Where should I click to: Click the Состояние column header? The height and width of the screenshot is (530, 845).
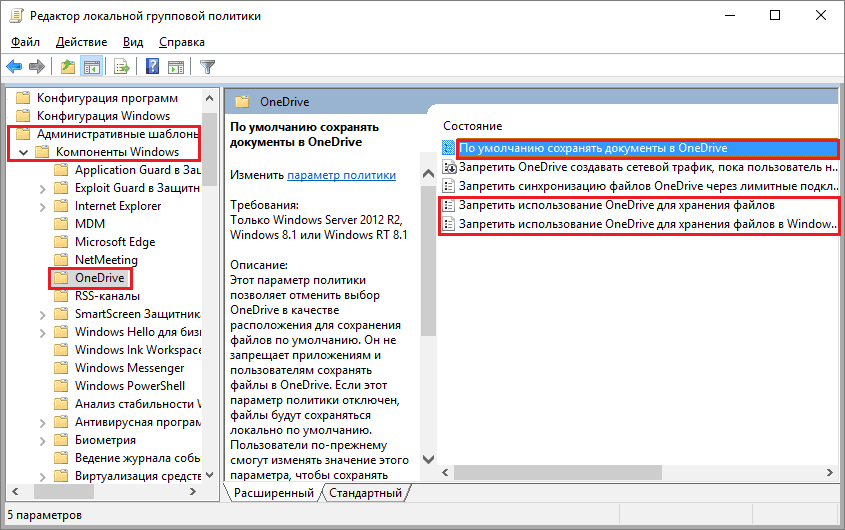point(473,126)
